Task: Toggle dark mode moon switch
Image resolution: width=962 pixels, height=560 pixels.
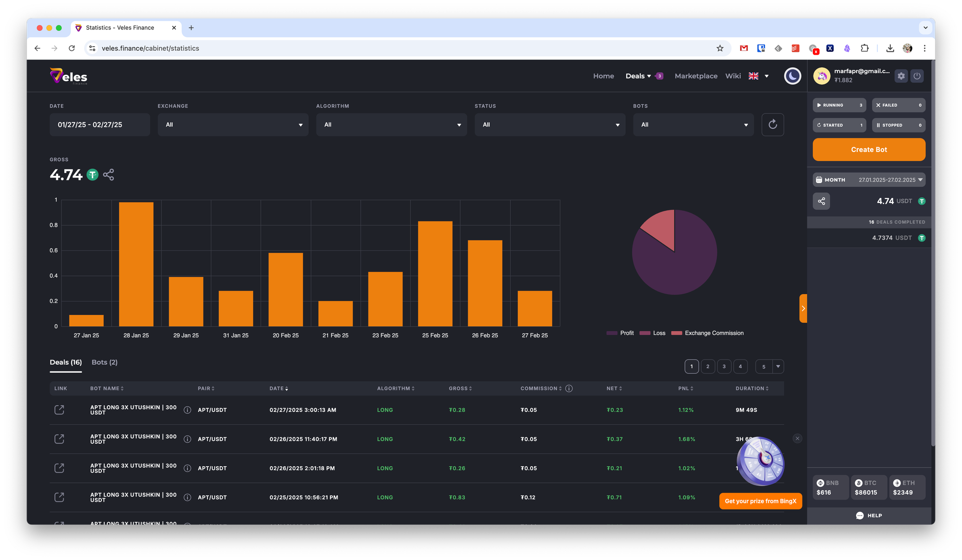Action: 792,76
